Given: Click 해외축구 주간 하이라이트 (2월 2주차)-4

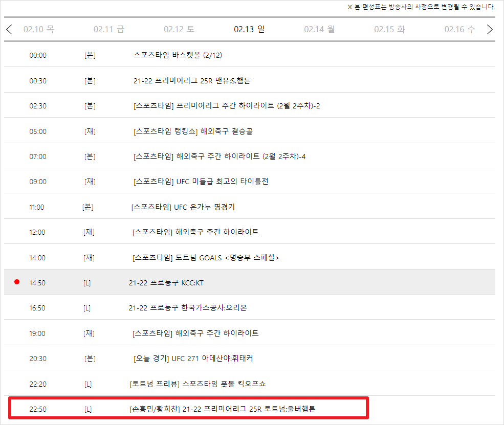Looking at the screenshot, I should click(x=220, y=156).
